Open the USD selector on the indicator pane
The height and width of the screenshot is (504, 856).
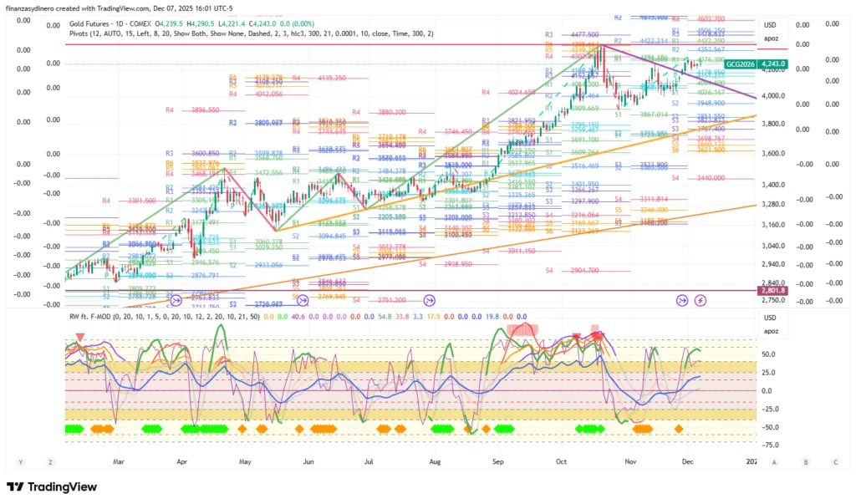click(770, 318)
